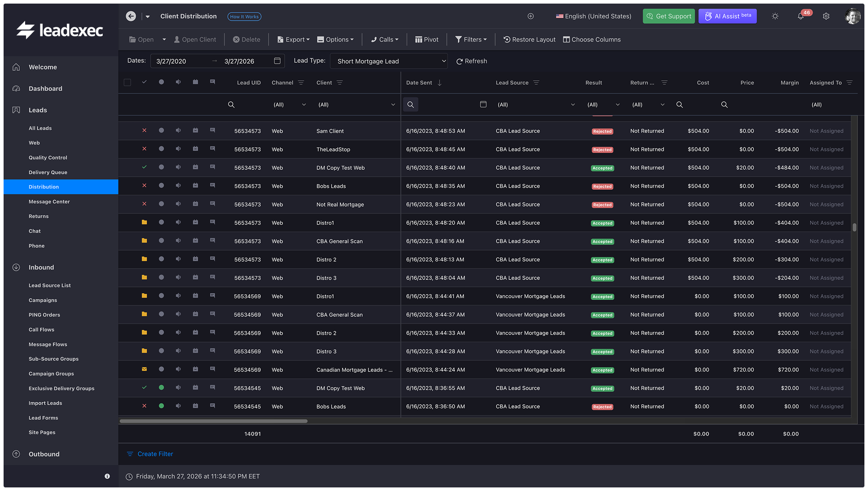The width and height of the screenshot is (868, 491).
Task: Click calendar icon in TheLeadStop row
Action: 195,149
